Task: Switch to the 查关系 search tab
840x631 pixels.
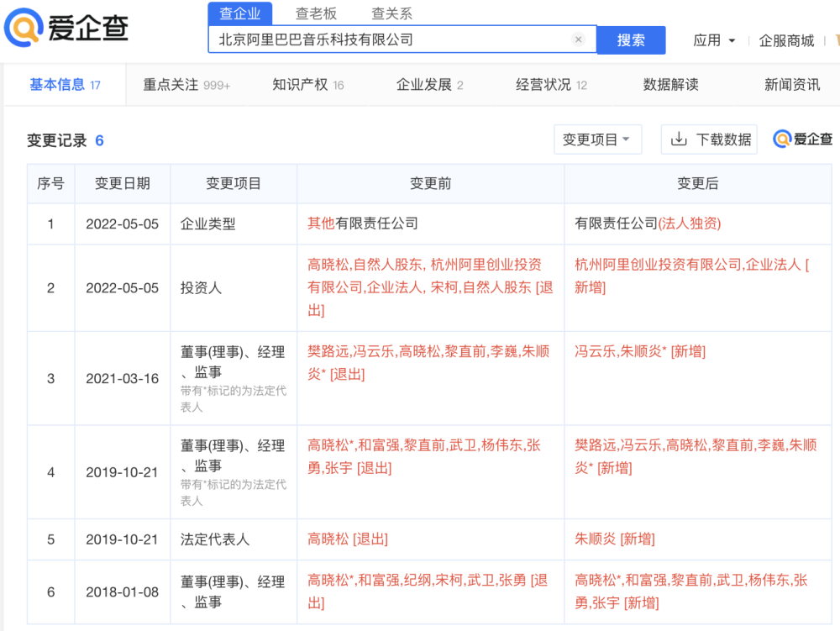Action: [x=391, y=13]
